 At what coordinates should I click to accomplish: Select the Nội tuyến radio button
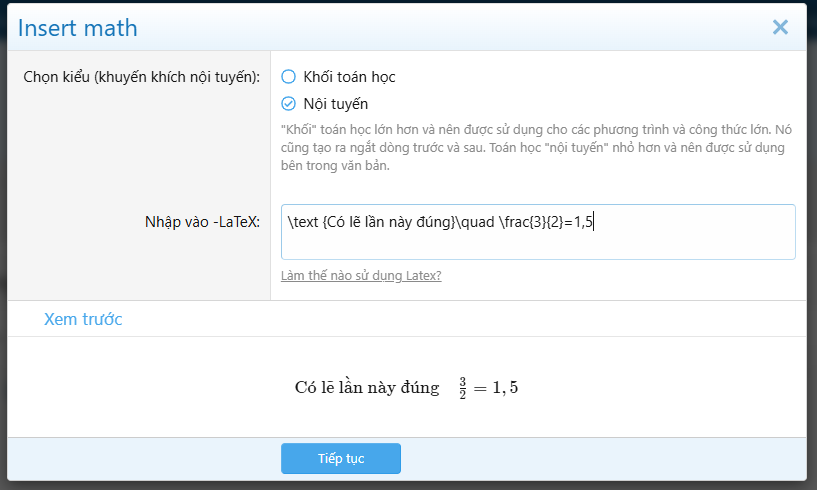(289, 103)
